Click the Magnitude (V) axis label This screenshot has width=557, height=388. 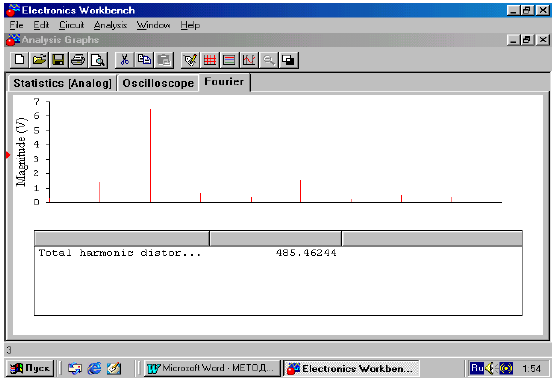click(x=21, y=152)
